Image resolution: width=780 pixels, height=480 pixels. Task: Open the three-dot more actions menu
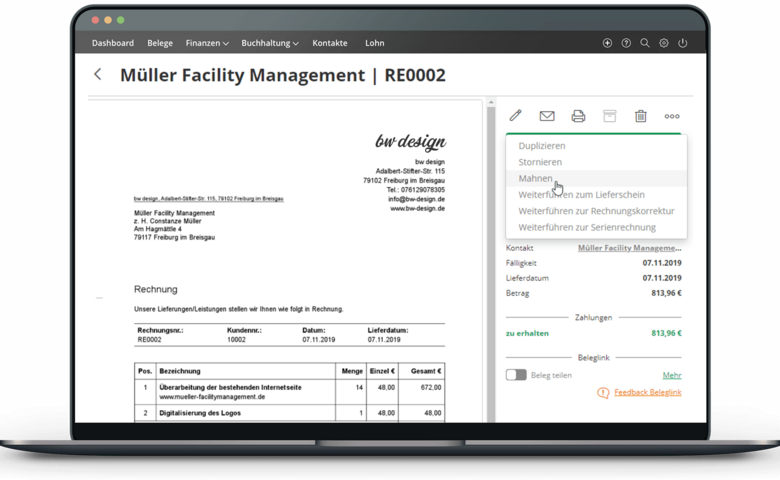click(672, 116)
